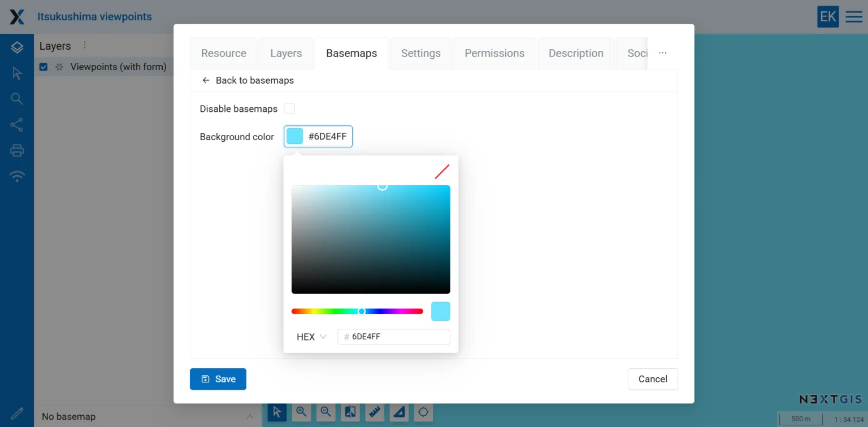Click the NextGIS X logo icon
868x427 pixels.
pyautogui.click(x=17, y=17)
